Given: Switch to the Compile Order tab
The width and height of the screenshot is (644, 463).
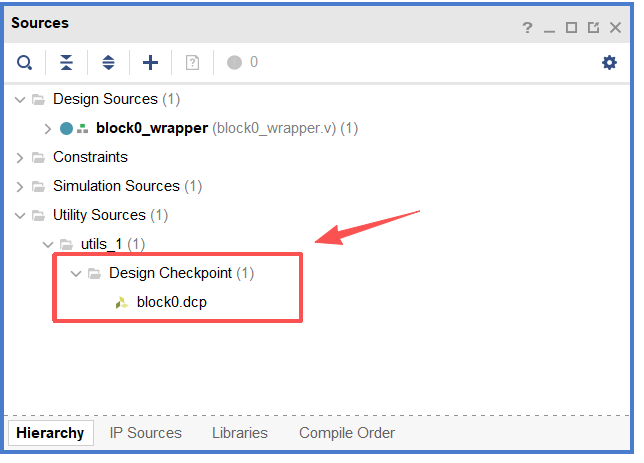Looking at the screenshot, I should click(x=347, y=433).
